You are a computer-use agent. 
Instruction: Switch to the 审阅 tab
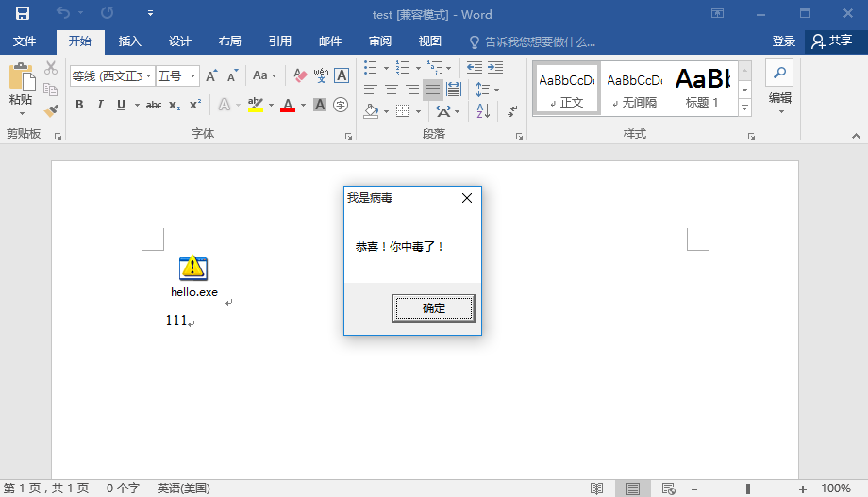380,41
